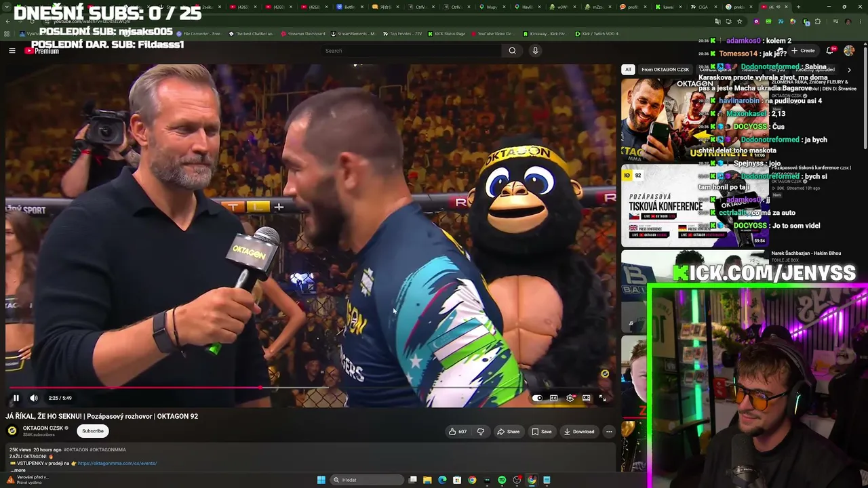Enter fullscreen mode on video
Image resolution: width=868 pixels, height=488 pixels.
[602, 398]
